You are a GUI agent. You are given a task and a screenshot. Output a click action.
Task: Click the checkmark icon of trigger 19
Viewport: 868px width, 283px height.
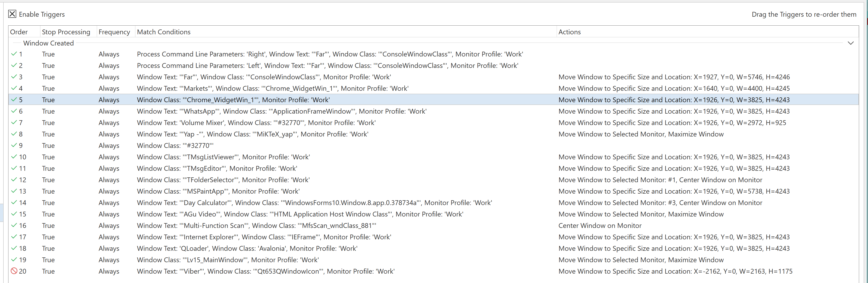click(x=14, y=260)
